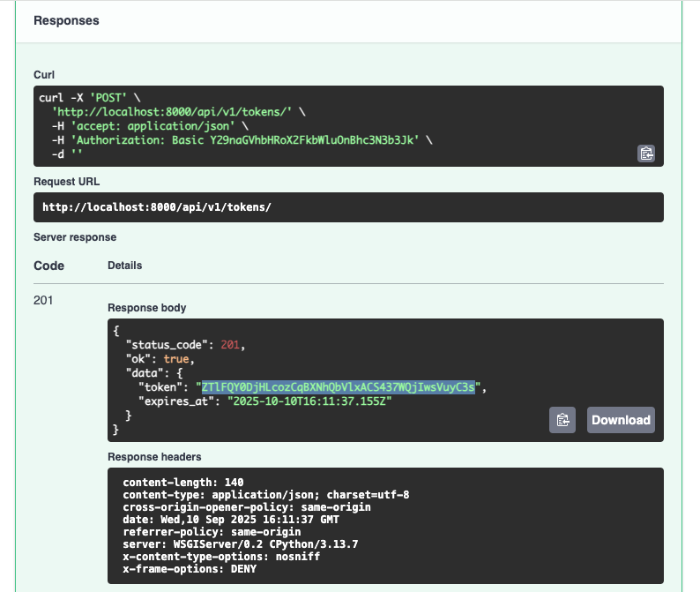Image resolution: width=700 pixels, height=592 pixels.
Task: Click the Responses section heading
Action: (66, 20)
